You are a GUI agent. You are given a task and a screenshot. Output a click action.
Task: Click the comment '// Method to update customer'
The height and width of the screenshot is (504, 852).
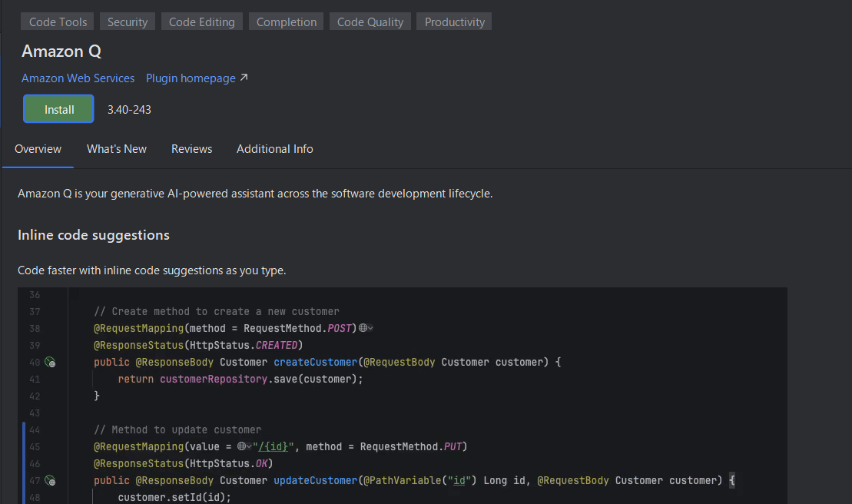[x=177, y=429]
